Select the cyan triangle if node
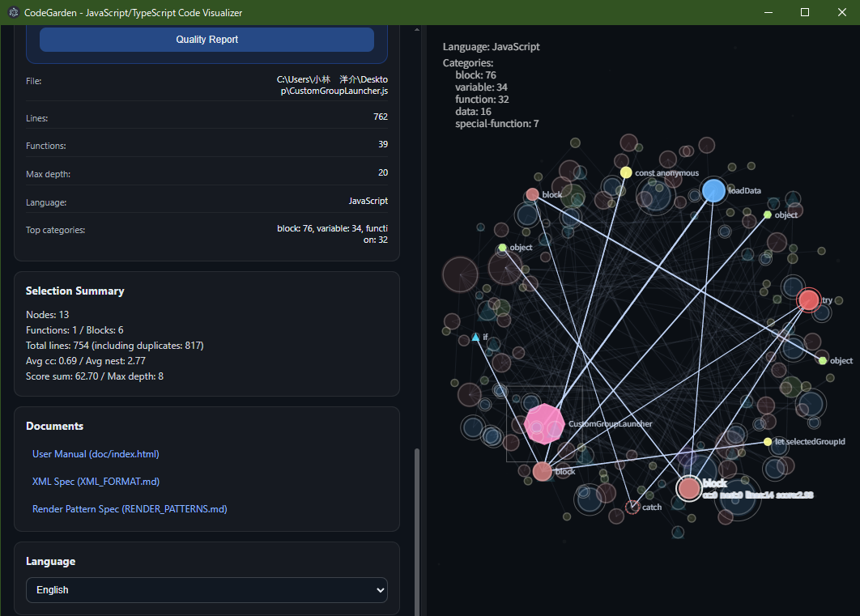 point(475,337)
